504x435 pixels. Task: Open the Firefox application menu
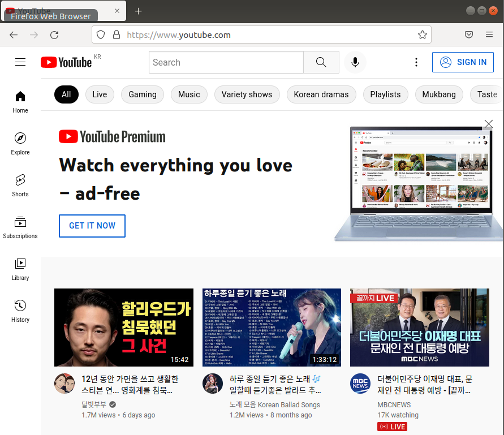pos(489,35)
